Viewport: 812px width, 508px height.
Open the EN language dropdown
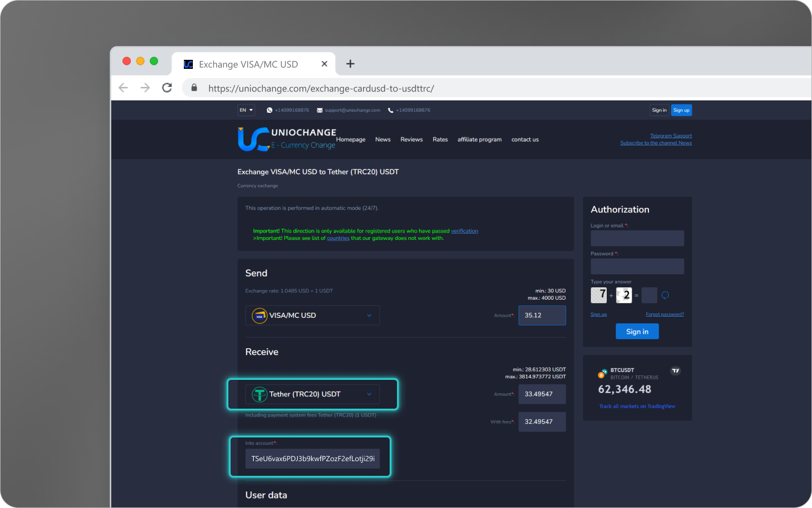[246, 110]
